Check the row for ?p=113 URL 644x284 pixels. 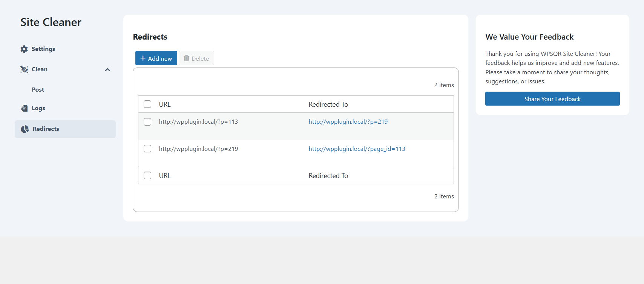[147, 122]
